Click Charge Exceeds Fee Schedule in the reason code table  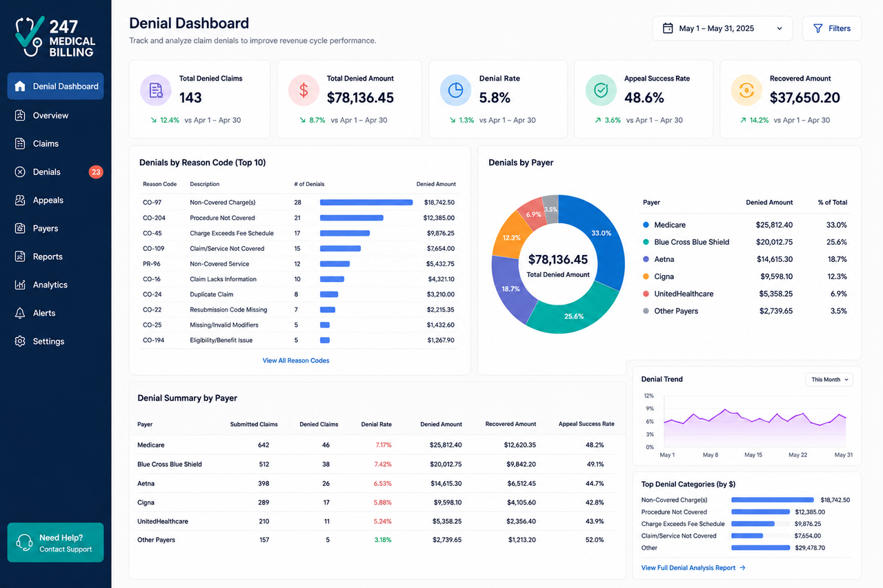(x=232, y=233)
